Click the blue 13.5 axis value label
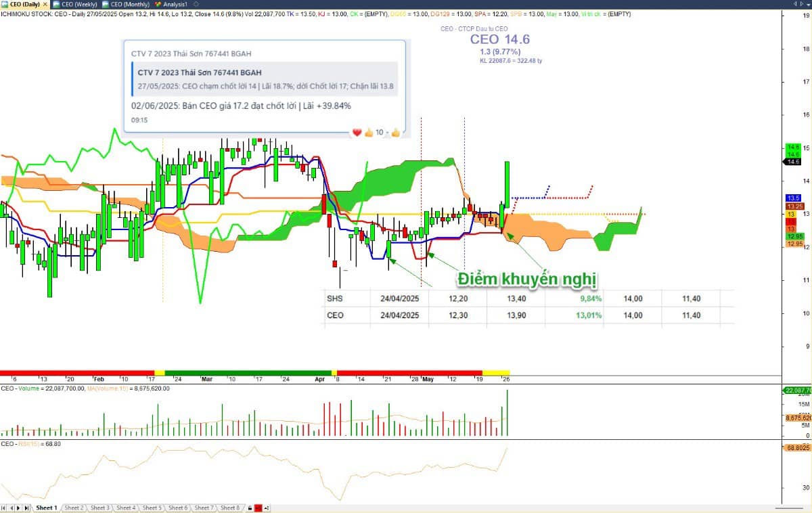Screen dimensions: 812x513 coord(794,198)
